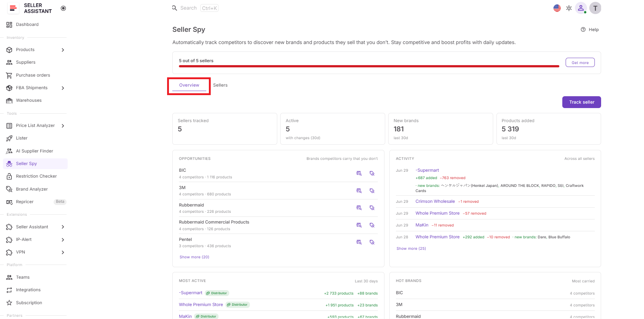Open IP-Alert extension item

pyautogui.click(x=24, y=239)
